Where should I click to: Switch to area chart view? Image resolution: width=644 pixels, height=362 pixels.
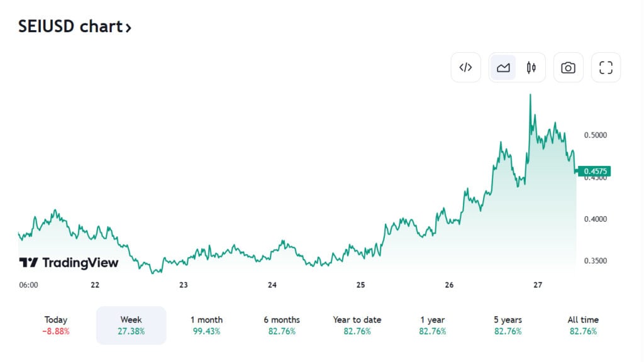tap(503, 68)
